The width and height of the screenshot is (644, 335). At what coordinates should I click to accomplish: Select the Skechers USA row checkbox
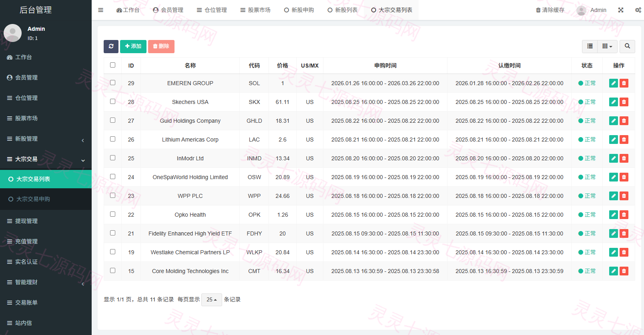tap(112, 101)
